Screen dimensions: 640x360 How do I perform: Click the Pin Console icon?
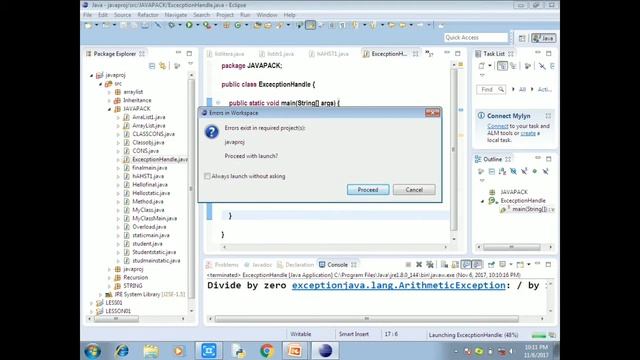click(x=491, y=264)
